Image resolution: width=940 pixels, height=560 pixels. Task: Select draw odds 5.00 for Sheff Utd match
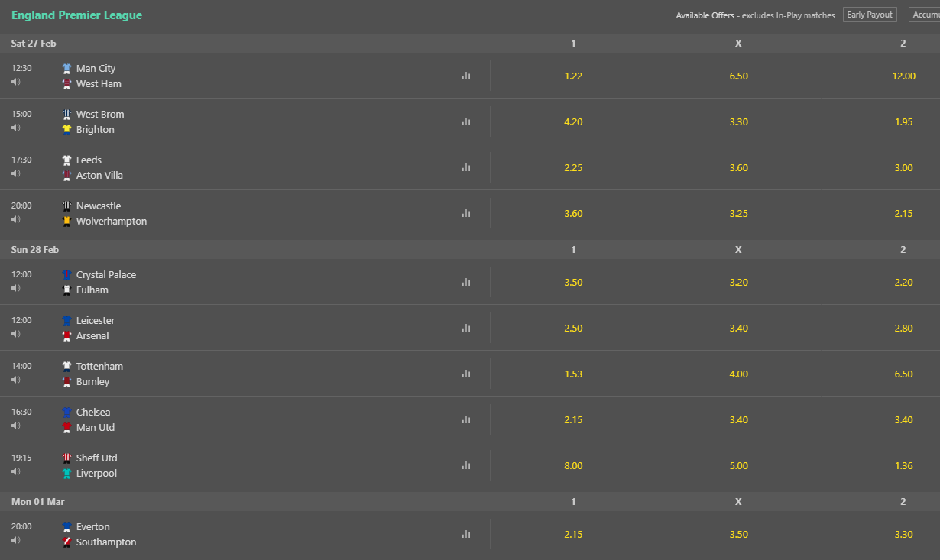pyautogui.click(x=738, y=465)
